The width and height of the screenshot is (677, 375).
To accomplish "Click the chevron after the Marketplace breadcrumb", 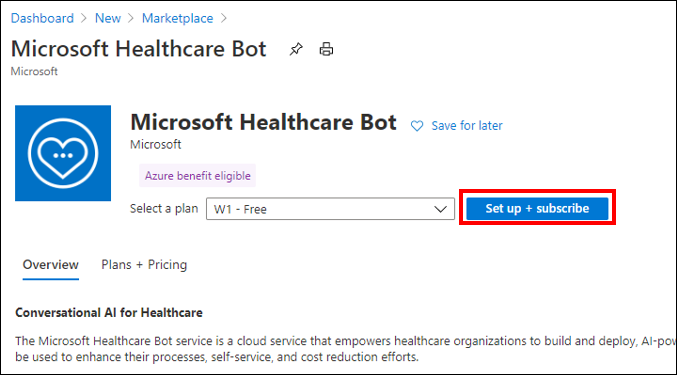I will click(x=223, y=18).
